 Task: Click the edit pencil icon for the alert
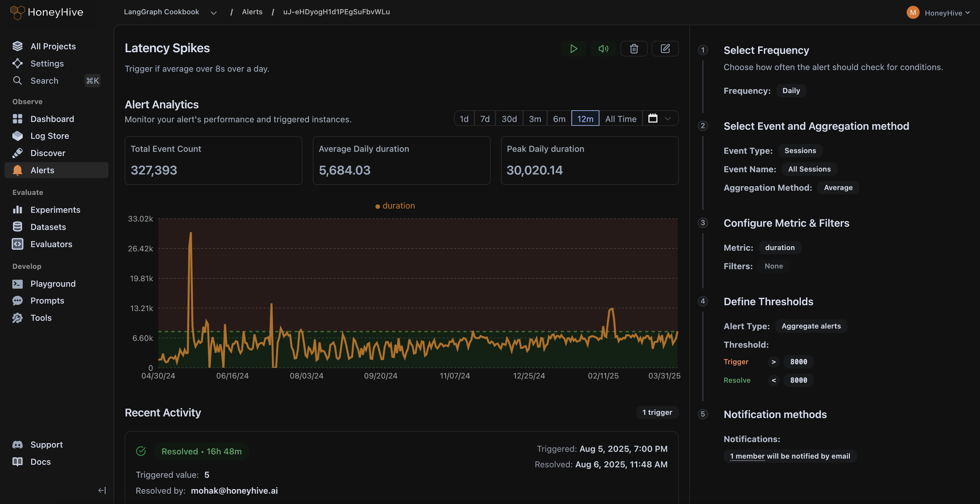[665, 49]
